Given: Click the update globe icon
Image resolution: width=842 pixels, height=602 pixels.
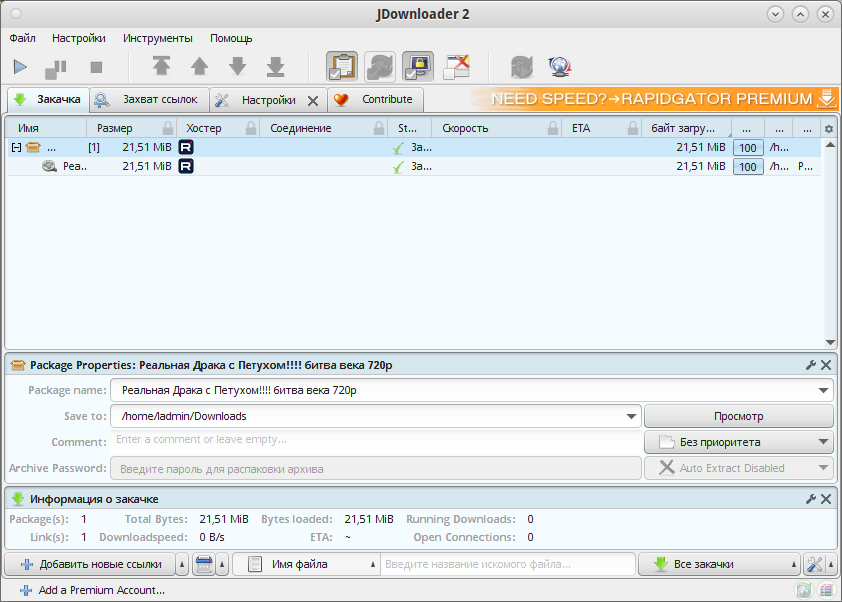Looking at the screenshot, I should [560, 67].
